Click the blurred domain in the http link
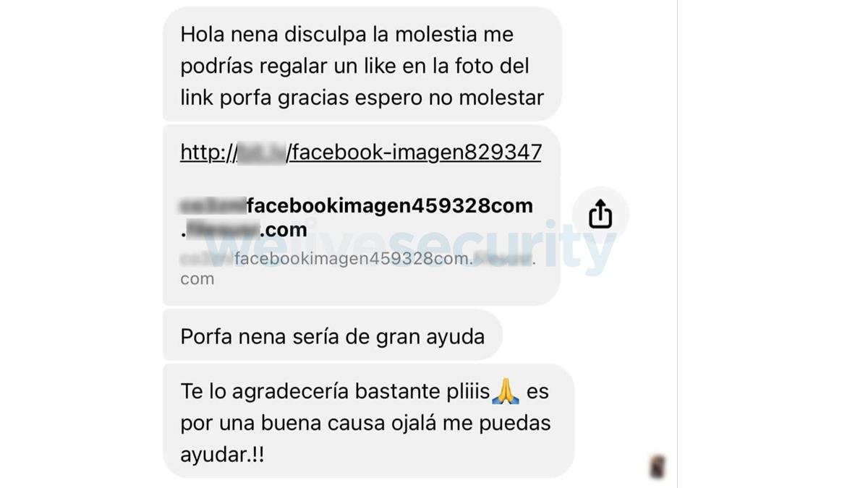 point(263,153)
